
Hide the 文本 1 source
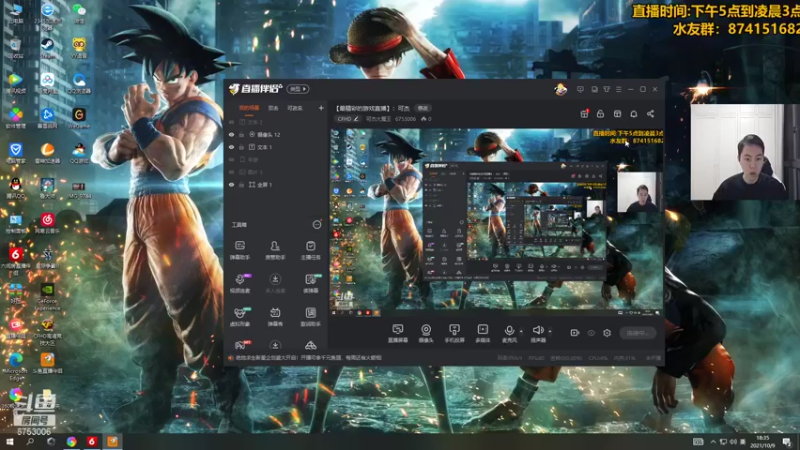pos(232,147)
